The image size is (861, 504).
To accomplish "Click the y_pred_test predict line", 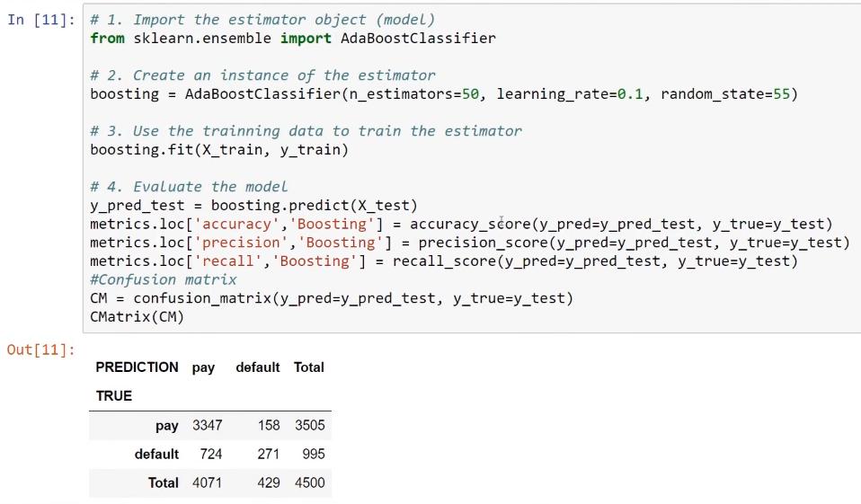I will pos(253,206).
